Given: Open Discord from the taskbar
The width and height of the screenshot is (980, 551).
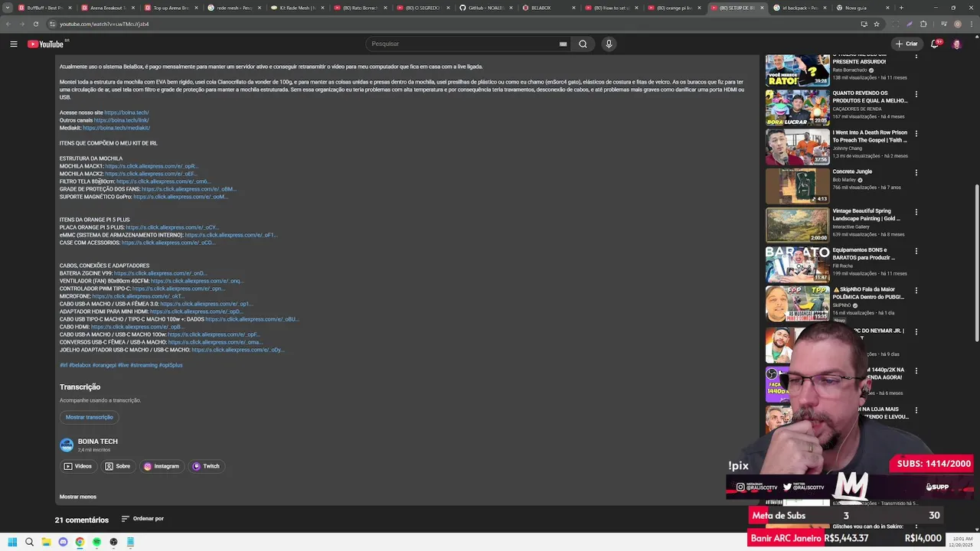Looking at the screenshot, I should tap(63, 542).
